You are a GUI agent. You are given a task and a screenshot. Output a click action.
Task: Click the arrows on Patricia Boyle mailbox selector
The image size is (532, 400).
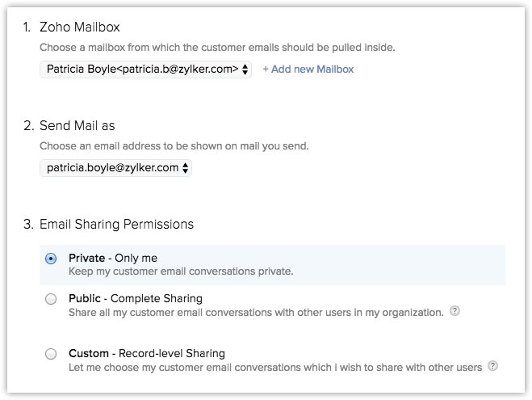pyautogui.click(x=245, y=69)
